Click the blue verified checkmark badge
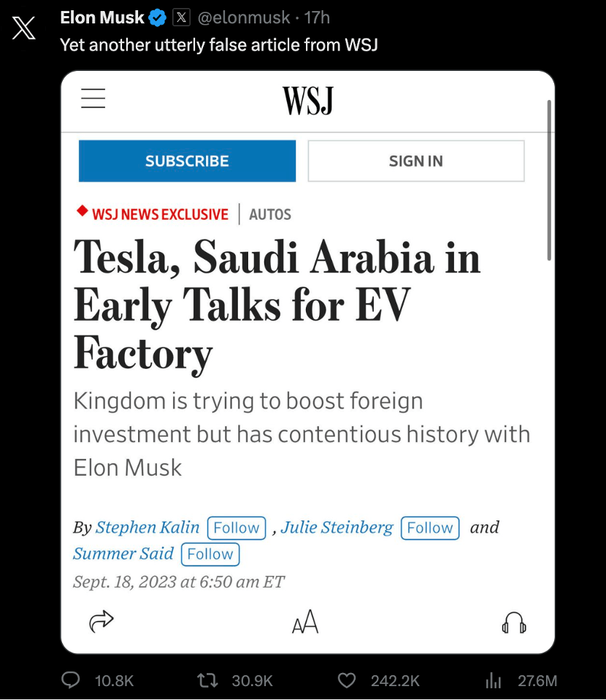 (x=158, y=18)
